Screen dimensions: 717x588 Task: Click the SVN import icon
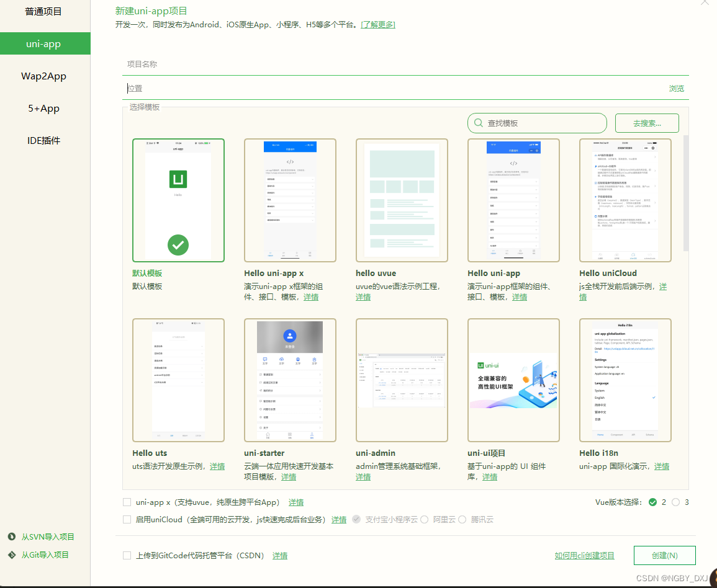(12, 537)
